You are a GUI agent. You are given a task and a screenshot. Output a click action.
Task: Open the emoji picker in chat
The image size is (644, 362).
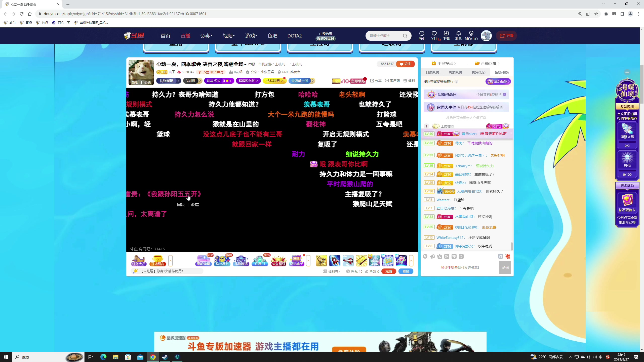425,256
